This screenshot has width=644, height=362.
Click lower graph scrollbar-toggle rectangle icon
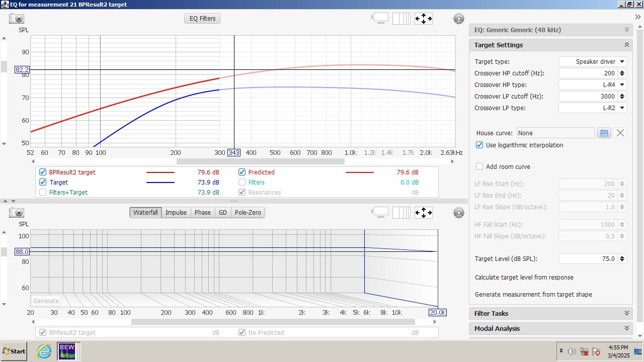380,212
